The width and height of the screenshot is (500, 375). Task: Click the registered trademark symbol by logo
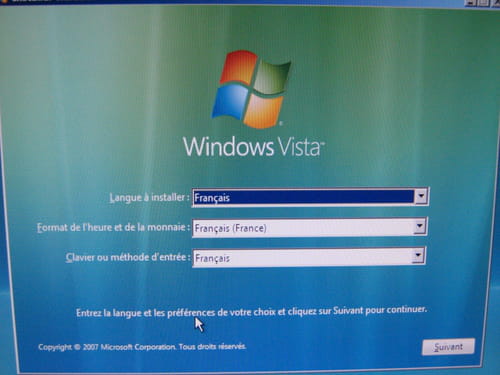click(x=280, y=123)
